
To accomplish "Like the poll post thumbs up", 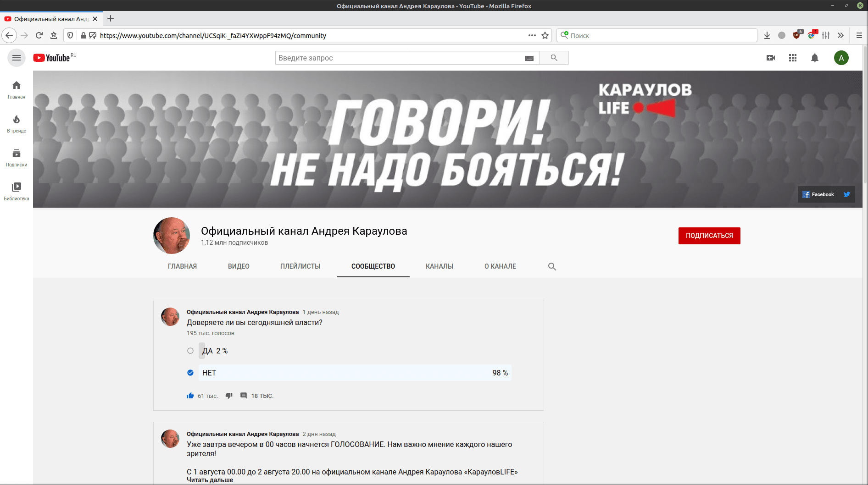I will pyautogui.click(x=190, y=396).
